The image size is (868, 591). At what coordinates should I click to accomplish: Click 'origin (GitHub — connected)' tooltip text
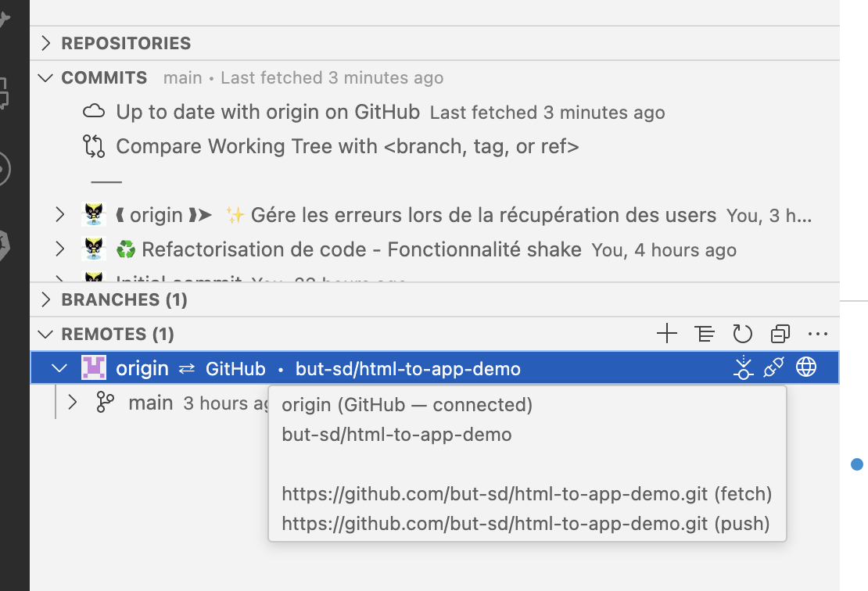pos(407,404)
